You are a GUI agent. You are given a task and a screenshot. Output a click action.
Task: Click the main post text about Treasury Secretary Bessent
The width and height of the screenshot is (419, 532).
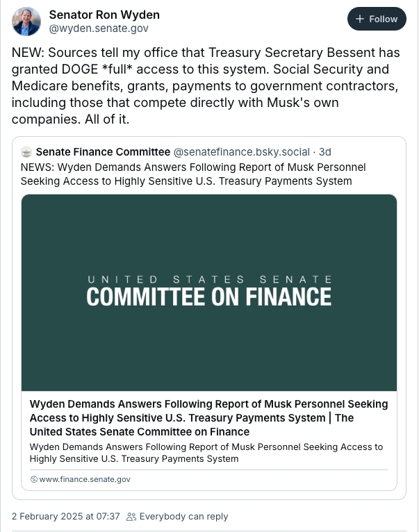click(206, 86)
